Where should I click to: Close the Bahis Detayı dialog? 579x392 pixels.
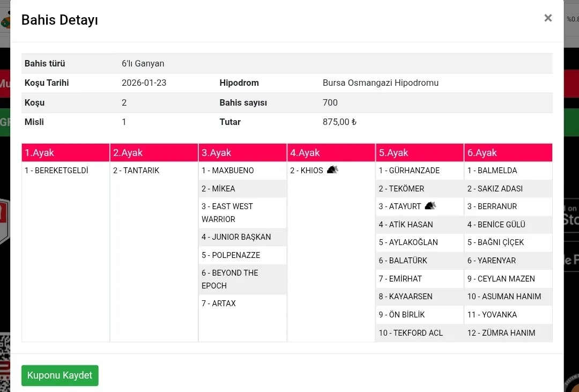pyautogui.click(x=548, y=18)
